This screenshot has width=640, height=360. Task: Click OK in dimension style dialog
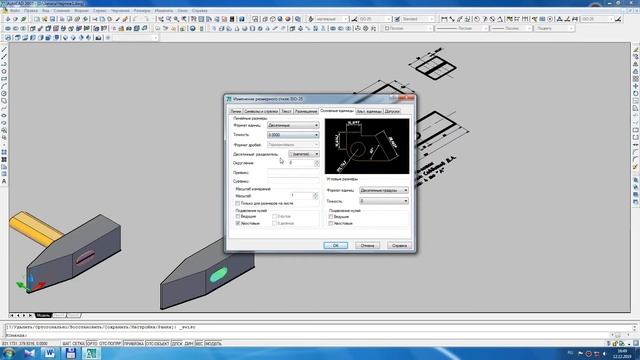(x=336, y=245)
